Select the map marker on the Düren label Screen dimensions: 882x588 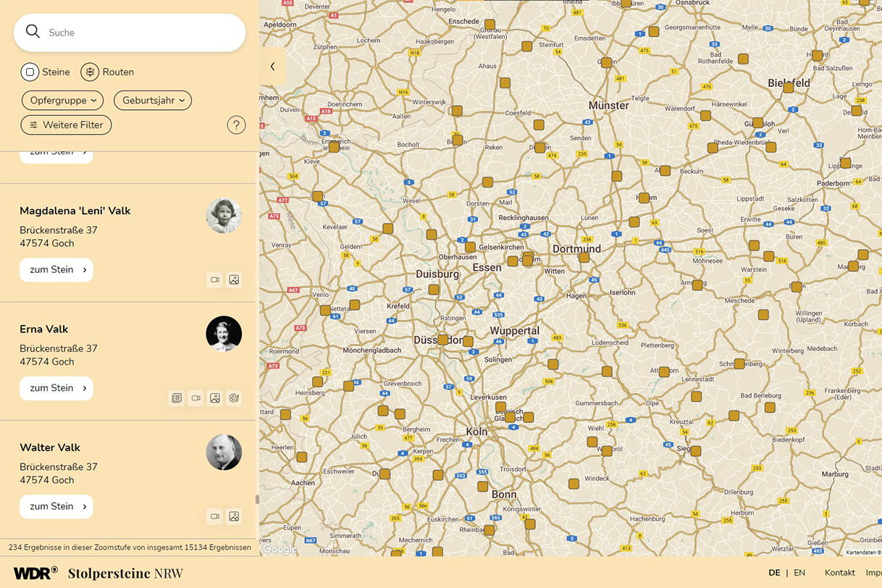pos(385,474)
